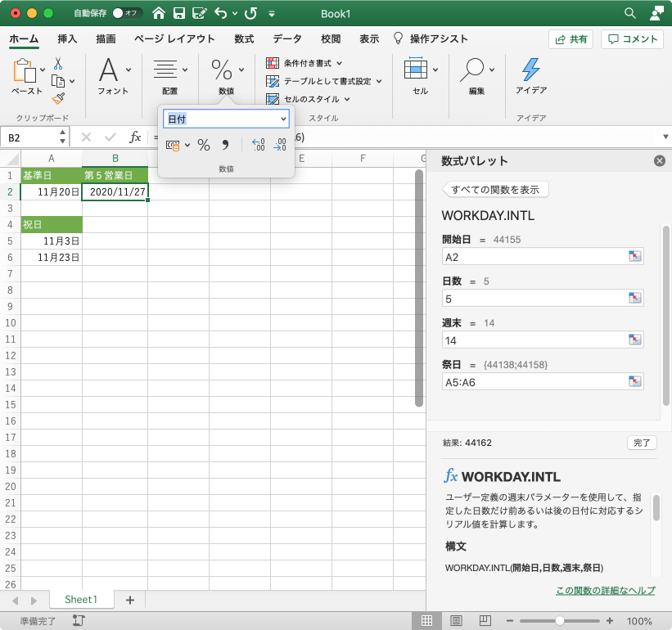Click the Save floppy disk icon
This screenshot has height=630, width=672.
179,13
